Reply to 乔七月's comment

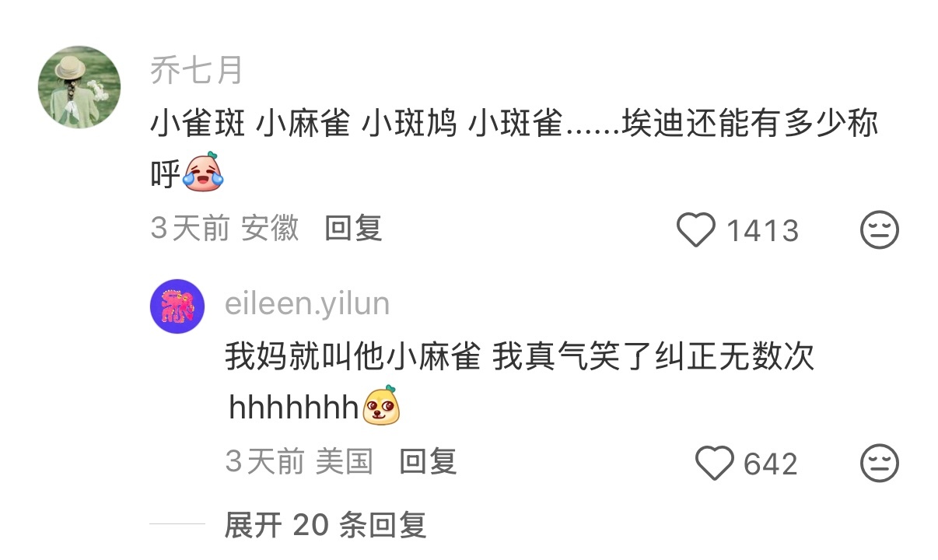[x=353, y=229]
